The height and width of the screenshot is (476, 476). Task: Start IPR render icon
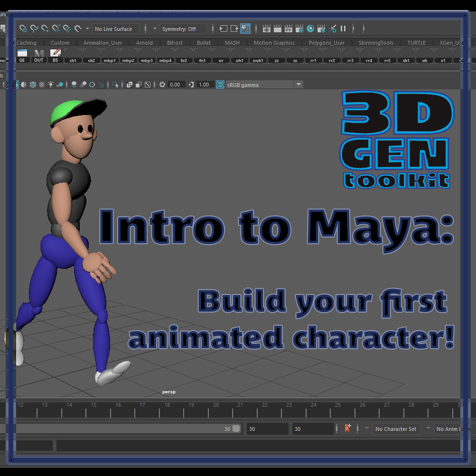tap(289, 29)
